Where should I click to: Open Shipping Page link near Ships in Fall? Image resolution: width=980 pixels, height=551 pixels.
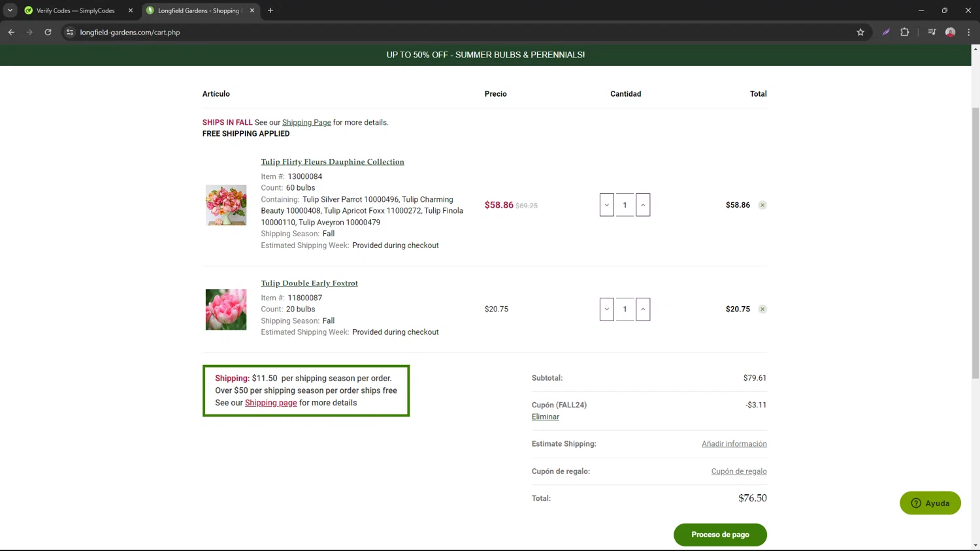306,123
